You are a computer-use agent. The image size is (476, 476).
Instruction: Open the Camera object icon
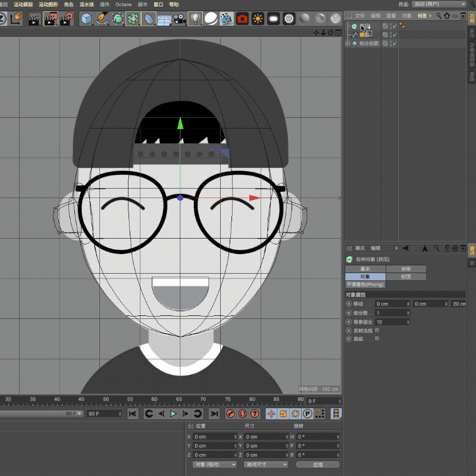(179, 19)
